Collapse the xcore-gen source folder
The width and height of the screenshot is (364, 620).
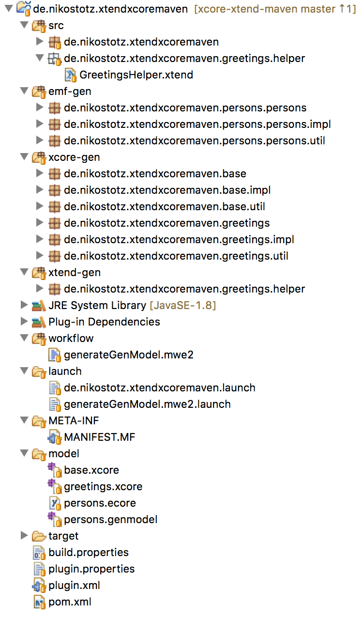(x=24, y=157)
